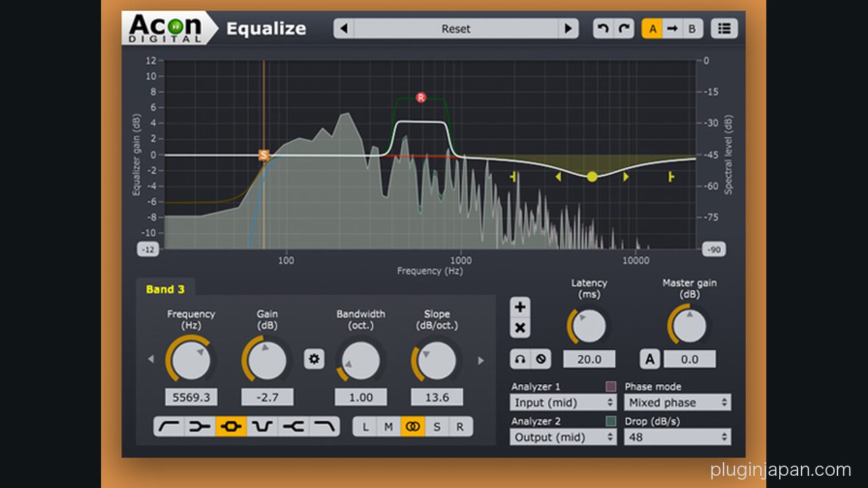
Task: Open band settings gear icon
Action: [314, 359]
